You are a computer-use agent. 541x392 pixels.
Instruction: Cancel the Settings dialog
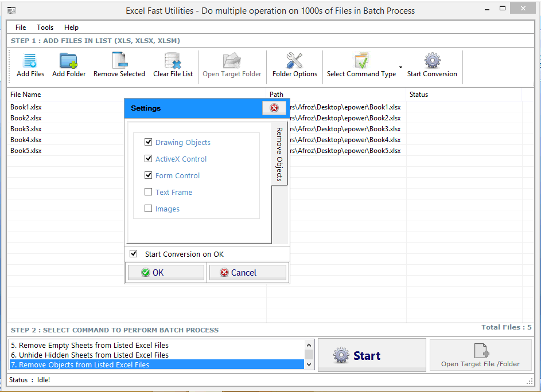tap(247, 272)
